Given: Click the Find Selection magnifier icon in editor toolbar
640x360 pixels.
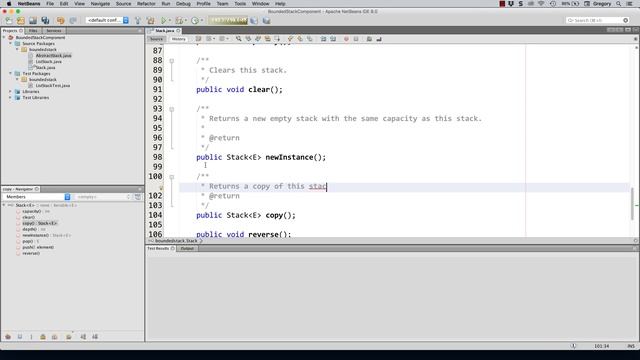Looking at the screenshot, I should (x=238, y=39).
